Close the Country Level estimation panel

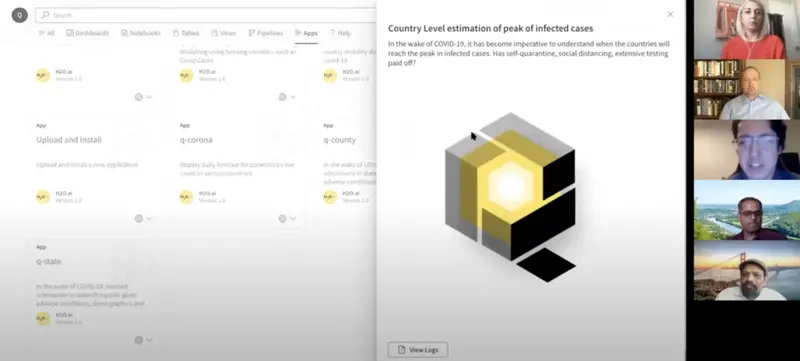pos(670,14)
